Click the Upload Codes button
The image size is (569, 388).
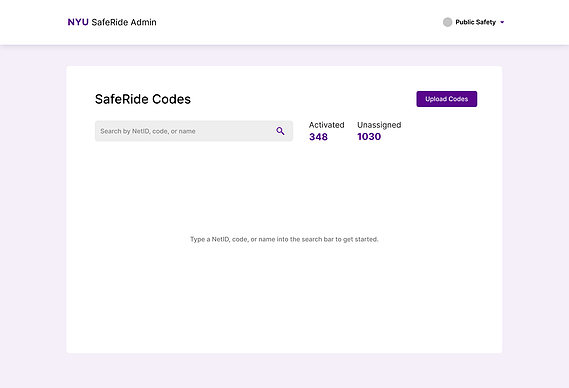pyautogui.click(x=447, y=99)
